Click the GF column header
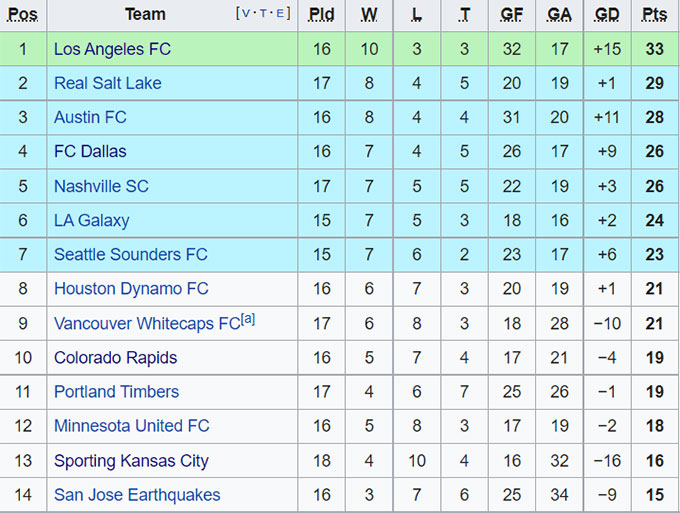This screenshot has width=680, height=513. click(512, 15)
